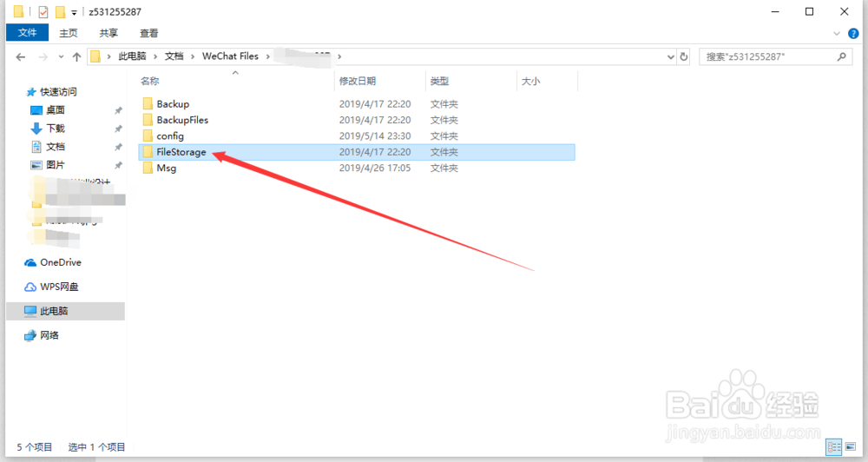Click the Backup folder icon

coord(148,103)
